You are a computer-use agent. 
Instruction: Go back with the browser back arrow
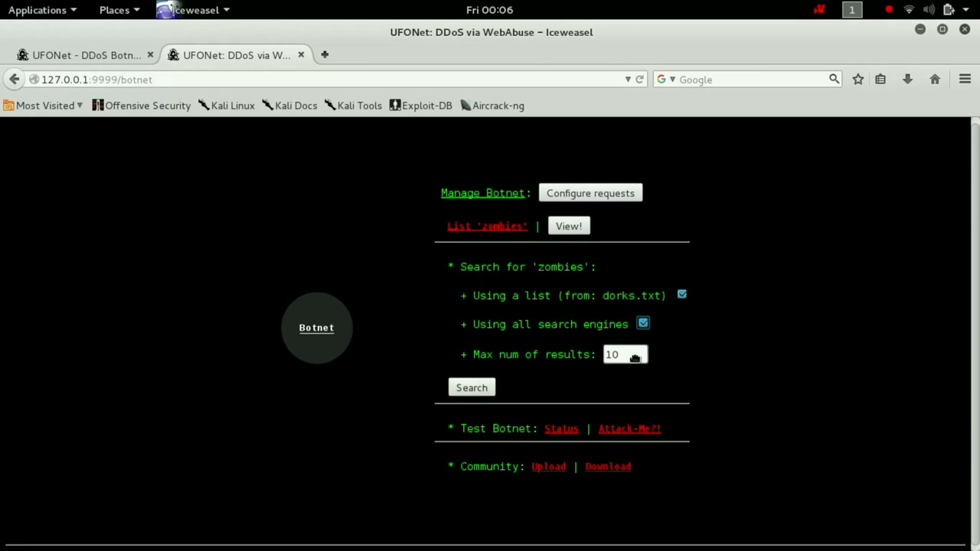[x=14, y=80]
